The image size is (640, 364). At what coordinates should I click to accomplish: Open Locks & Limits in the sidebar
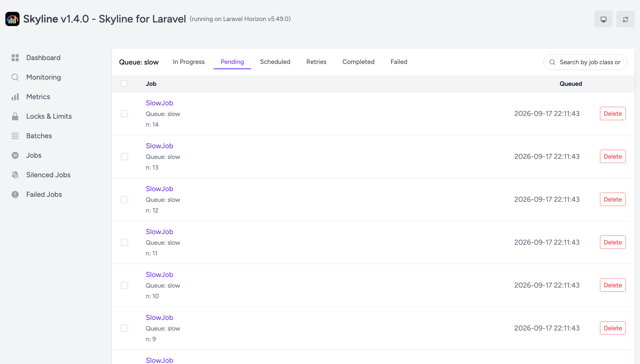49,116
